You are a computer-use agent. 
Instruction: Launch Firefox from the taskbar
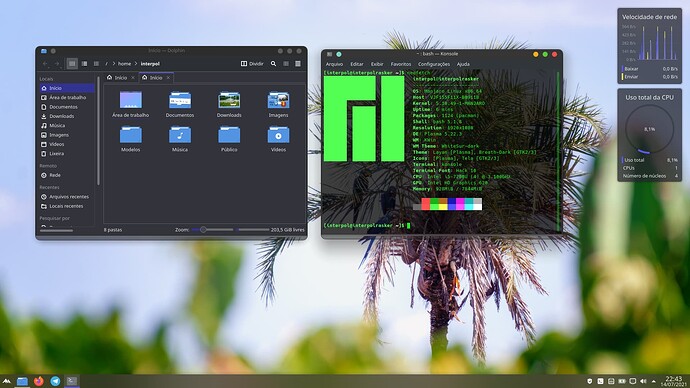39,381
